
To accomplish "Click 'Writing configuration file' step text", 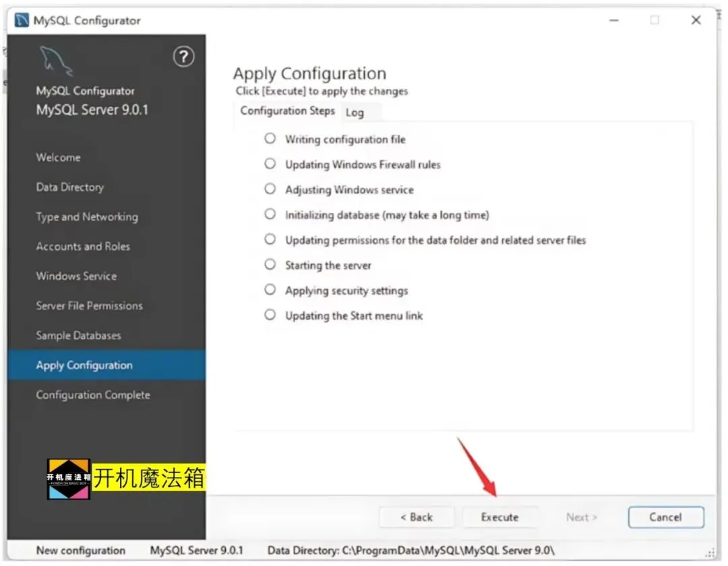I will (345, 139).
